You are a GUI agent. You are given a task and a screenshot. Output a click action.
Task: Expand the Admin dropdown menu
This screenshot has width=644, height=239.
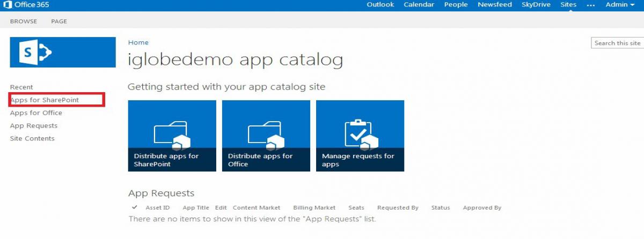point(620,5)
